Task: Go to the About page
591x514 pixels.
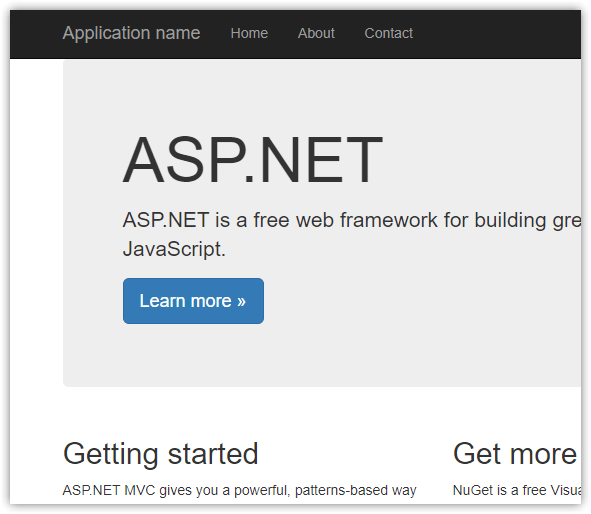Action: (x=316, y=34)
